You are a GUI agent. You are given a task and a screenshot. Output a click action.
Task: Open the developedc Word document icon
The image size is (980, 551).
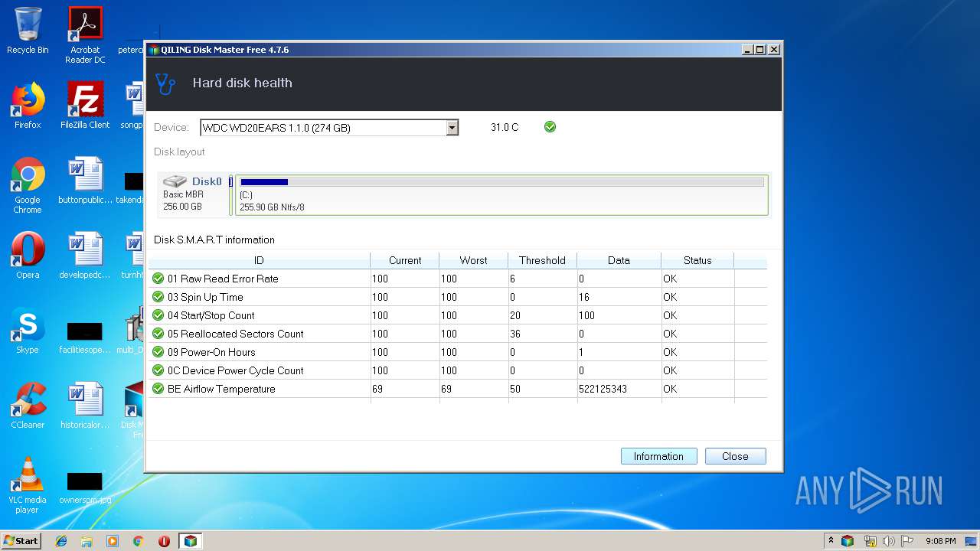coord(85,256)
